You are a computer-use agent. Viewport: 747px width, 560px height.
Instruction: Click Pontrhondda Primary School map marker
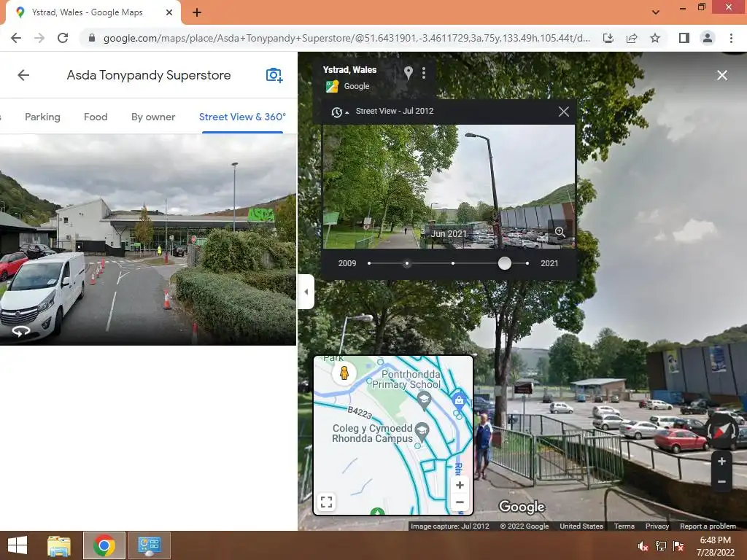point(424,400)
